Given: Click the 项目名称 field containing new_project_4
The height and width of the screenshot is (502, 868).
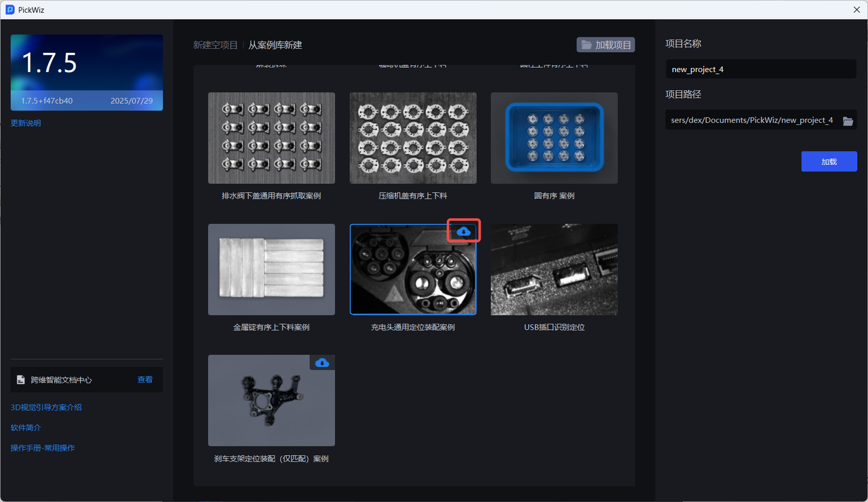Looking at the screenshot, I should point(761,69).
